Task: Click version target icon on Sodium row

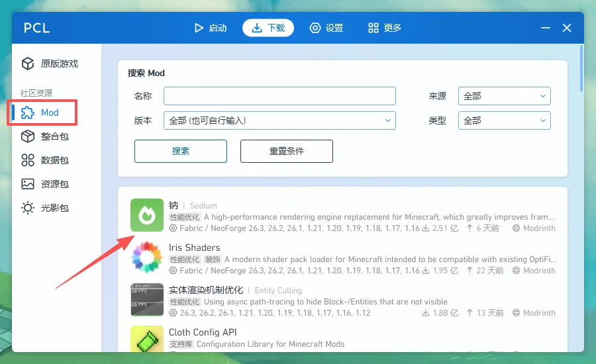Action: click(173, 228)
